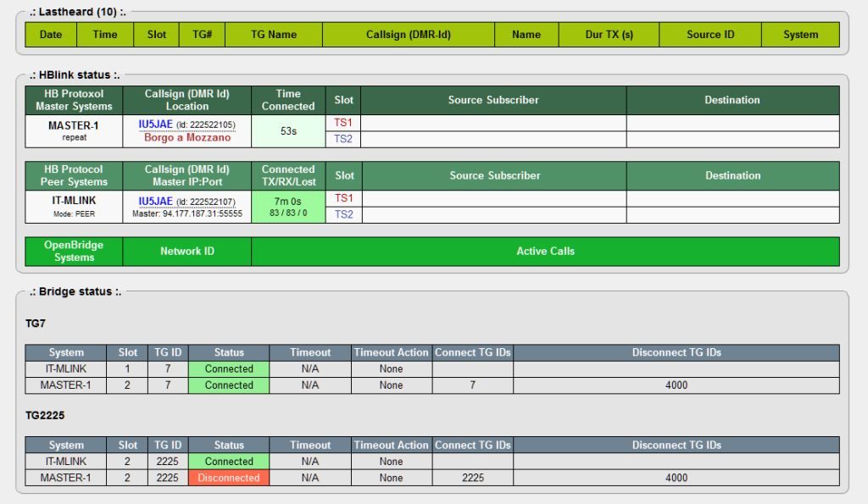Select the IT-MLINK system cell in TG7 table
This screenshot has width=868, height=504.
tap(66, 369)
